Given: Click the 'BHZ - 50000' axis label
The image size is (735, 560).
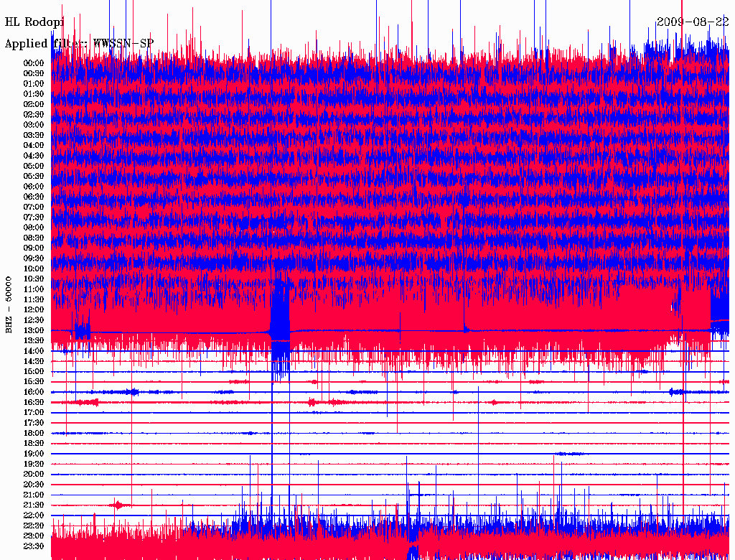Looking at the screenshot, I should [x=9, y=304].
